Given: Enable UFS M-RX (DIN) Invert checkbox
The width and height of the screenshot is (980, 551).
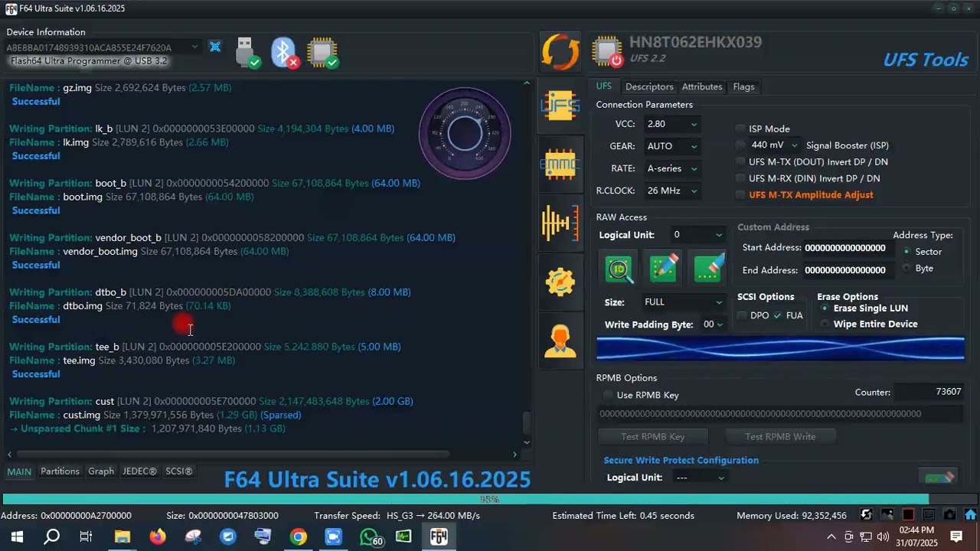Looking at the screenshot, I should click(740, 178).
